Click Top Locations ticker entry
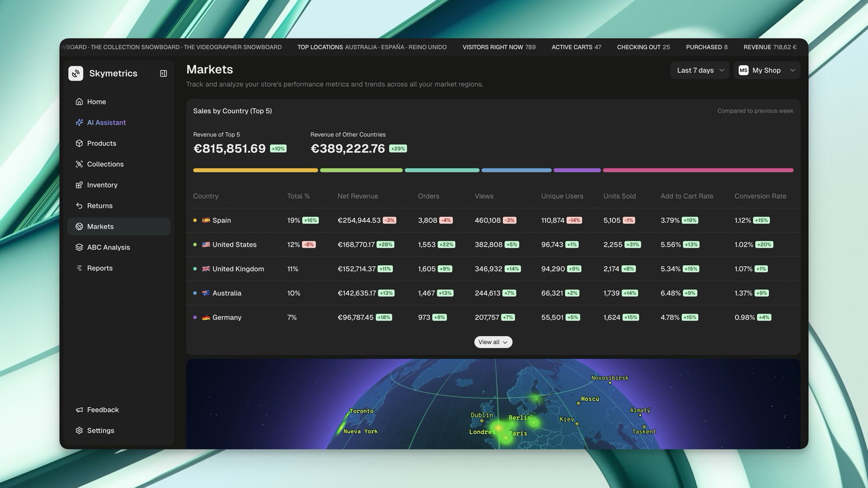This screenshot has width=868, height=488. point(372,47)
